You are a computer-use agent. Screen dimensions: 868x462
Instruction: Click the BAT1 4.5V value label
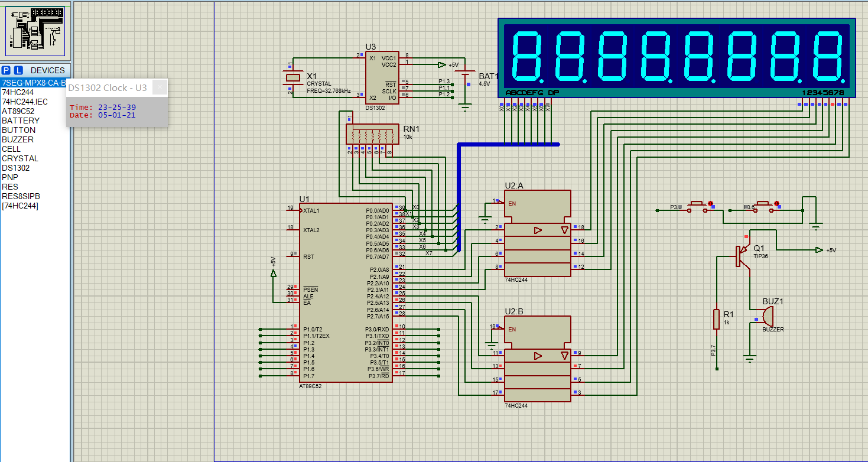485,84
